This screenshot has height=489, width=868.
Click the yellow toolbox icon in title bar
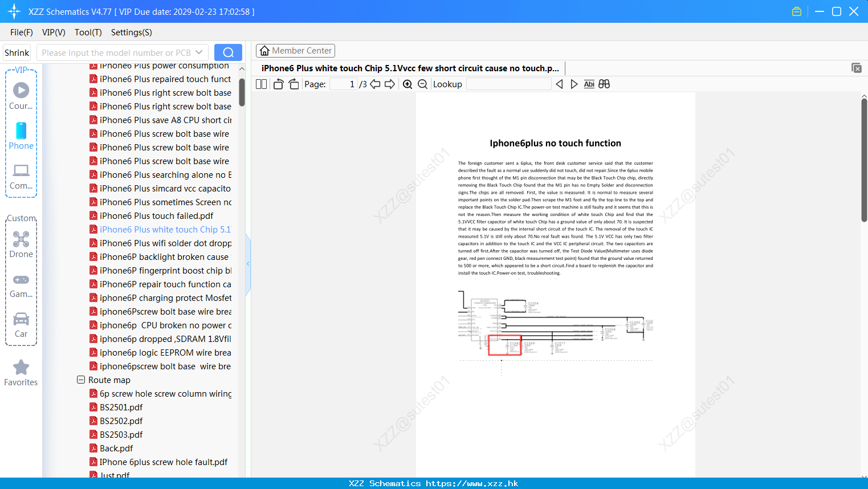[x=797, y=11]
